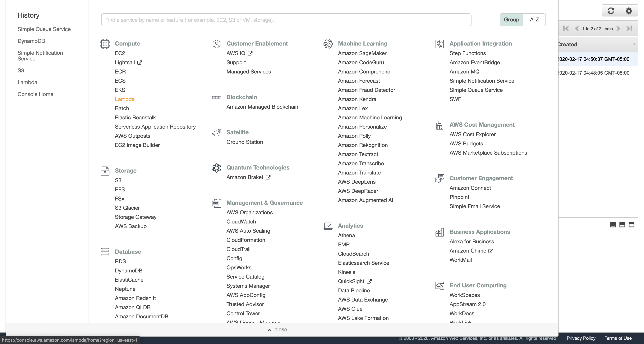Click the Compute category chip icon

click(105, 44)
